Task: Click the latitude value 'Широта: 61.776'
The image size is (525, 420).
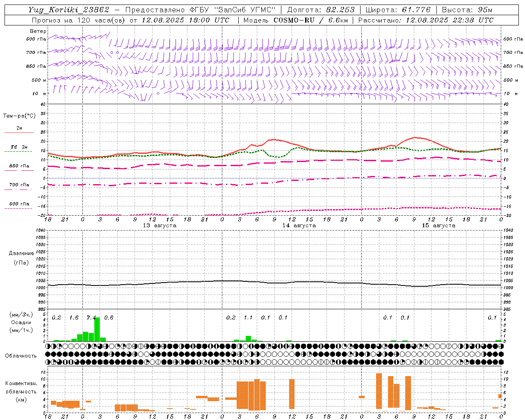Action: pos(398,10)
